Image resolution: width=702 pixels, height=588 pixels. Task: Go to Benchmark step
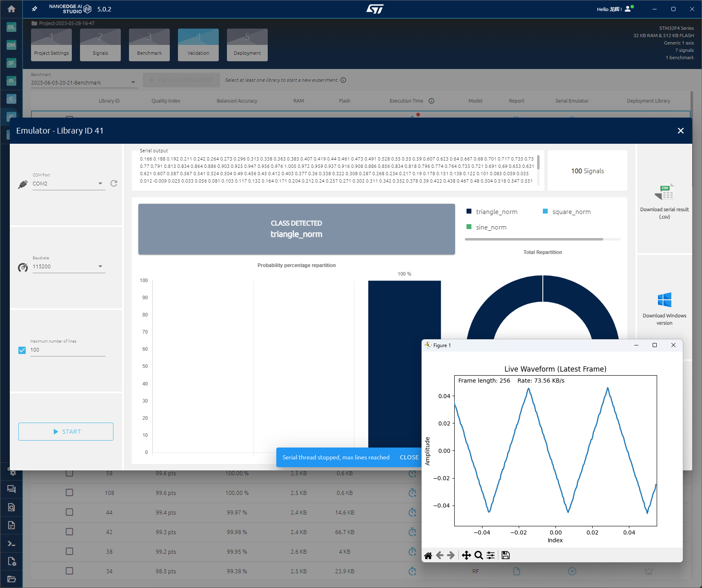point(149,45)
